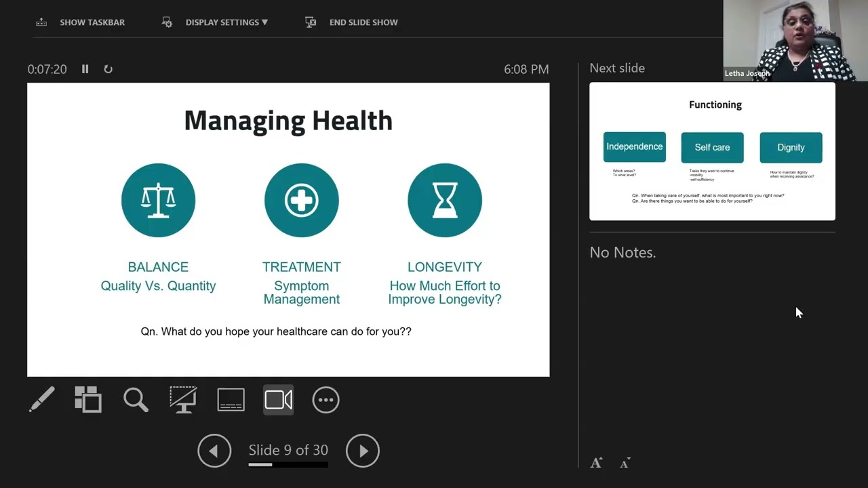Select the zoom into slide magnifier

pos(136,400)
